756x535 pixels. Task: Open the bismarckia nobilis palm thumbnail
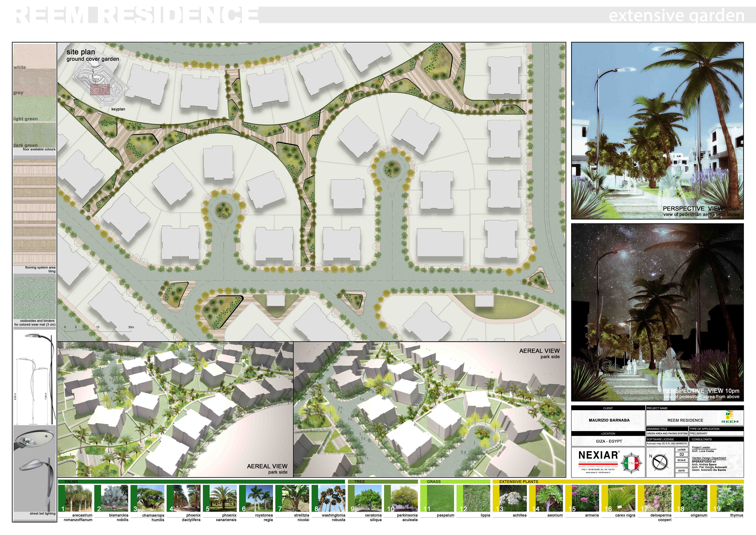click(115, 498)
